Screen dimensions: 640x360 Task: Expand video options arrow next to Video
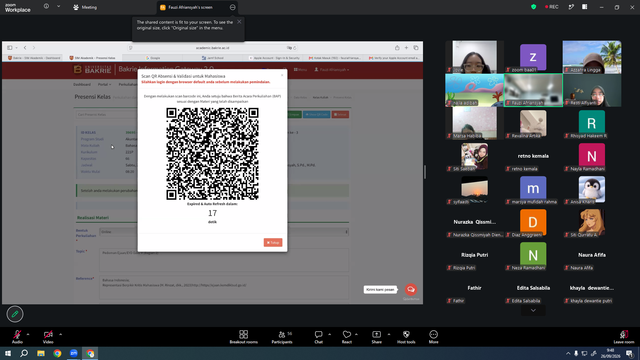tap(60, 334)
